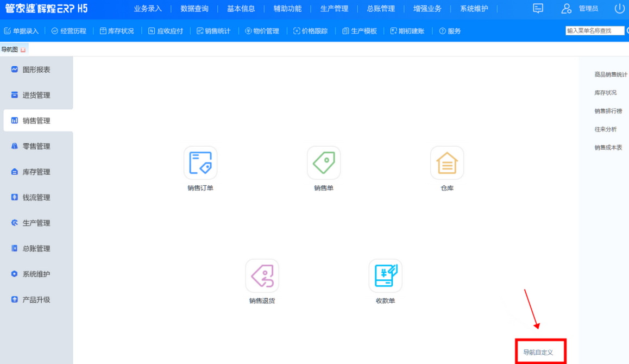The image size is (629, 364).
Task: Open the 销售订单 sales order icon
Action: pos(200,163)
